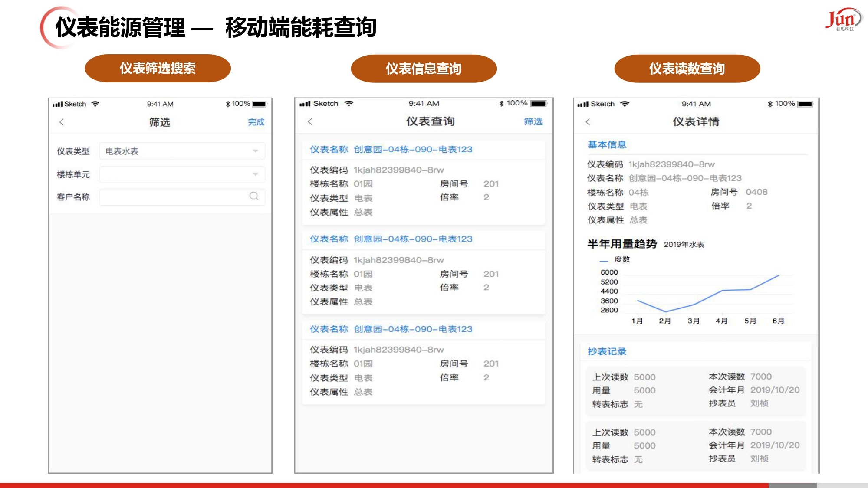
Task: Click 完成 to finish filtering
Action: click(x=256, y=122)
